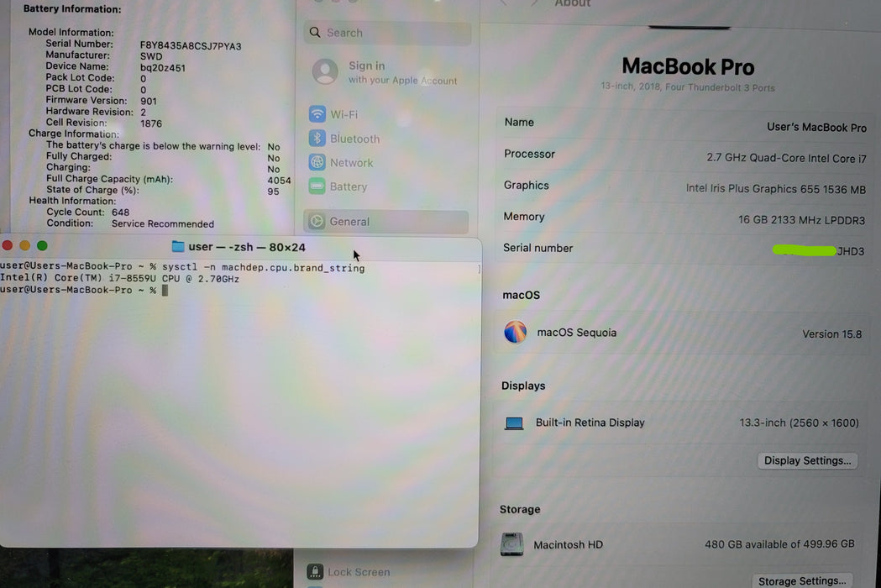Screen dimensions: 881x588
Task: Click the Memory value 16 GB 2133 MHz
Action: pyautogui.click(x=801, y=220)
